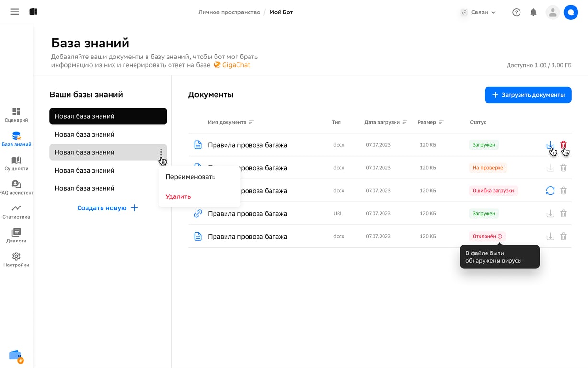Click the На проверке status badge

coord(487,168)
